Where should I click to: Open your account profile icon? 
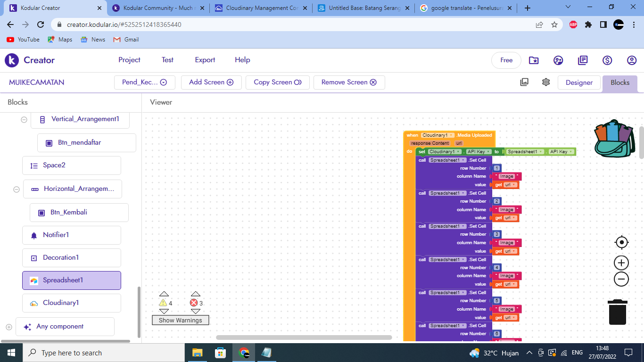tap(631, 60)
